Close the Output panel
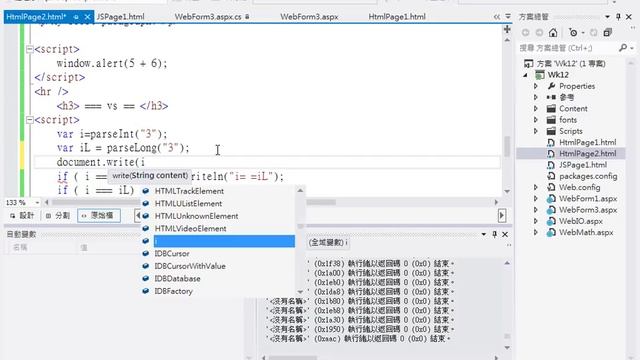 pyautogui.click(x=505, y=234)
